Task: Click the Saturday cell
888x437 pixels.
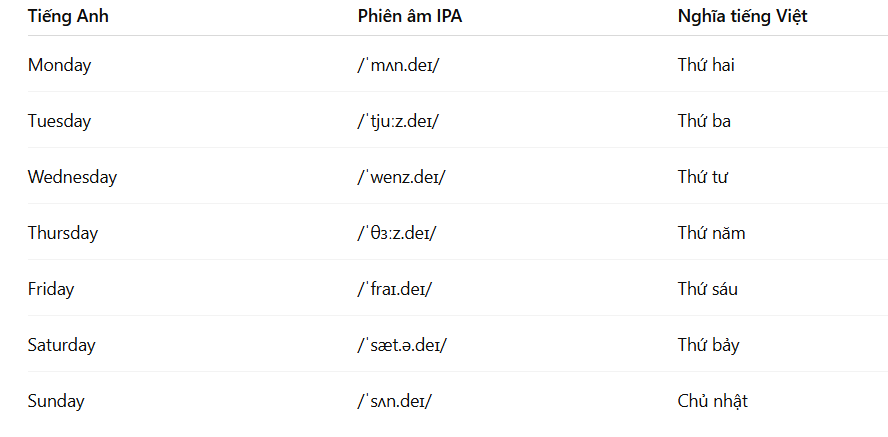Action: click(x=61, y=345)
